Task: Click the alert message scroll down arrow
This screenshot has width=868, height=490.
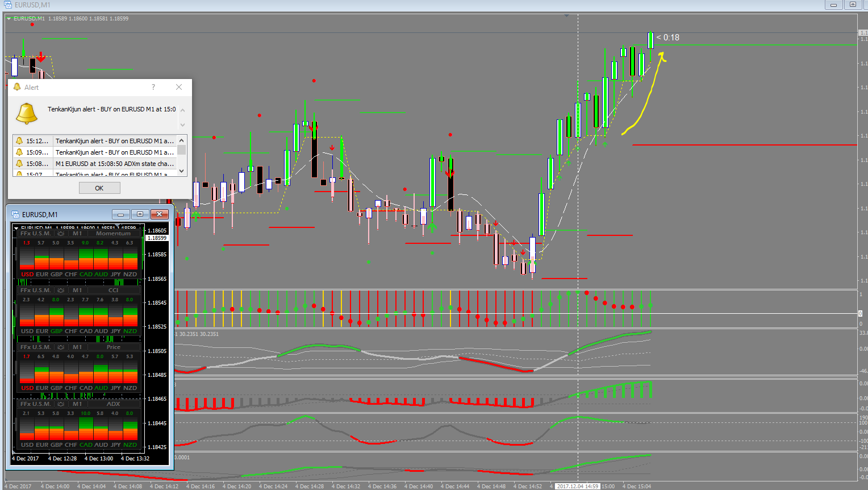Action: coord(182,125)
